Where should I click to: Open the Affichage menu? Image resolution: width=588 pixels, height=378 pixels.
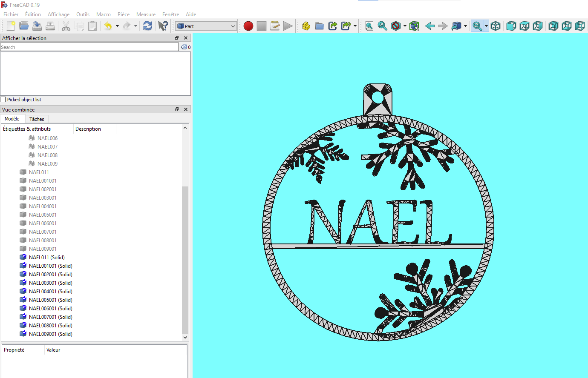[x=58, y=14]
